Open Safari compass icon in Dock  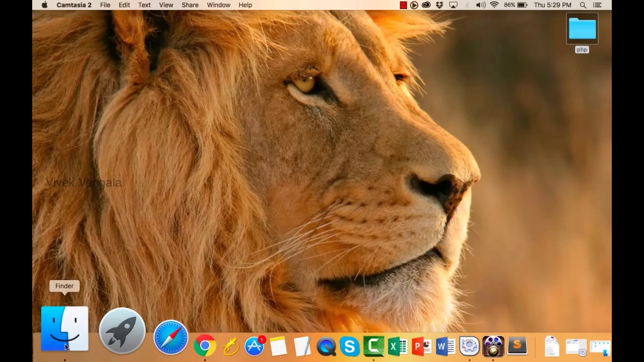(171, 337)
